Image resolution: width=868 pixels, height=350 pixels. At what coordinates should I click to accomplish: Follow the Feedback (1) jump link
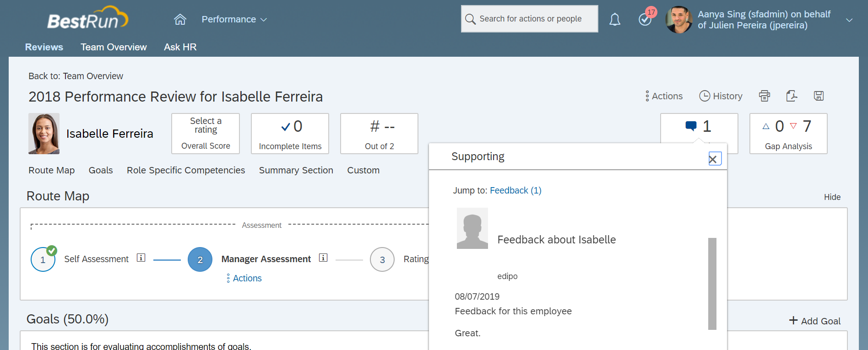[515, 190]
